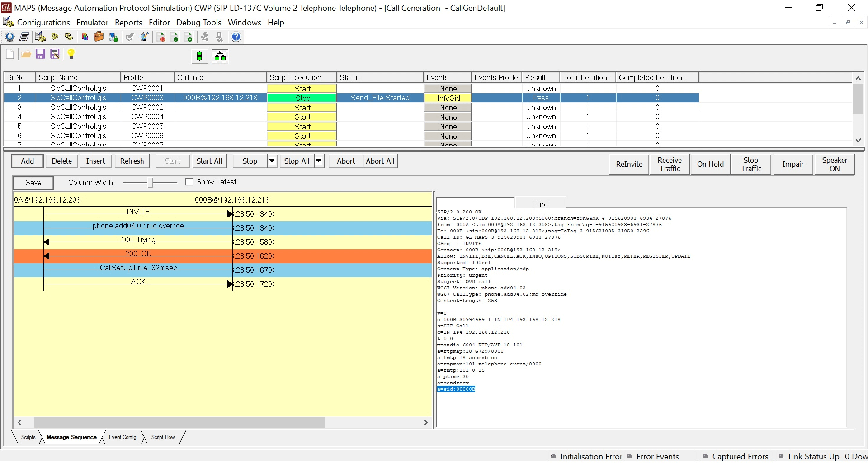
Task: Open the Reports menu
Action: point(128,23)
